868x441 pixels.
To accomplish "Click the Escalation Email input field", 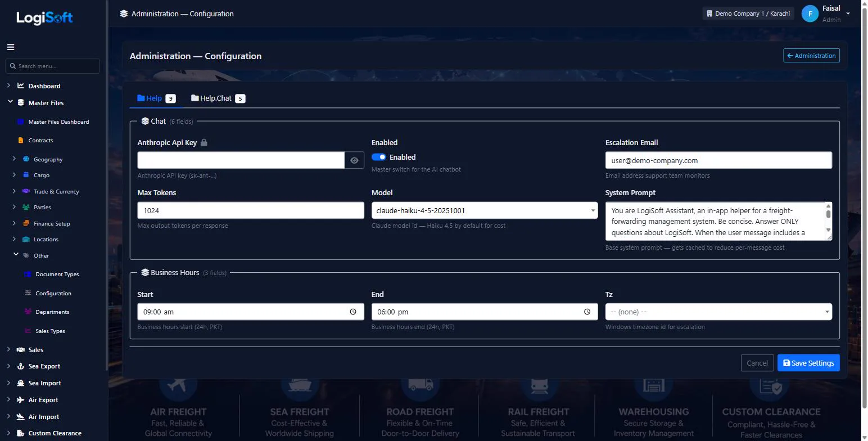I will coord(718,160).
